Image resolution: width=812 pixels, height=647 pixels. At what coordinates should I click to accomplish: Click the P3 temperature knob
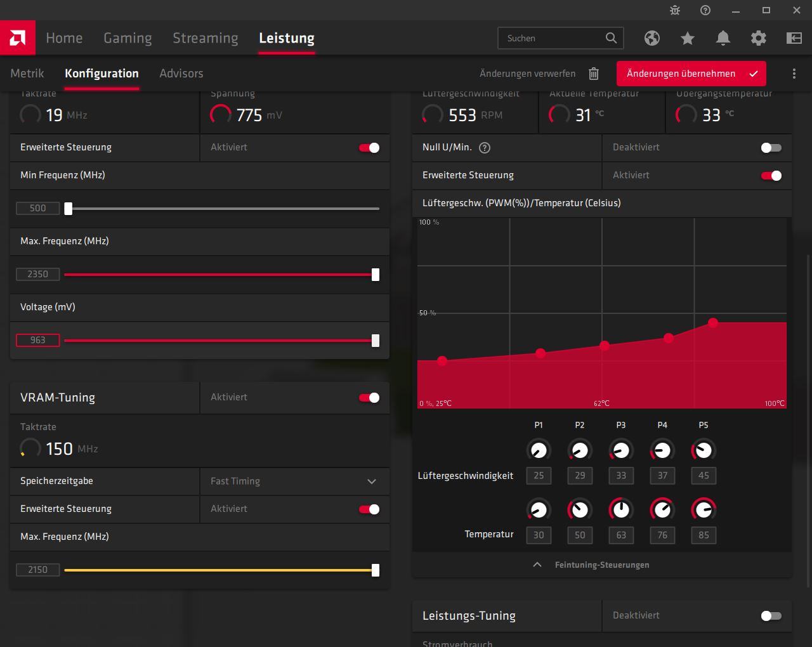click(621, 509)
